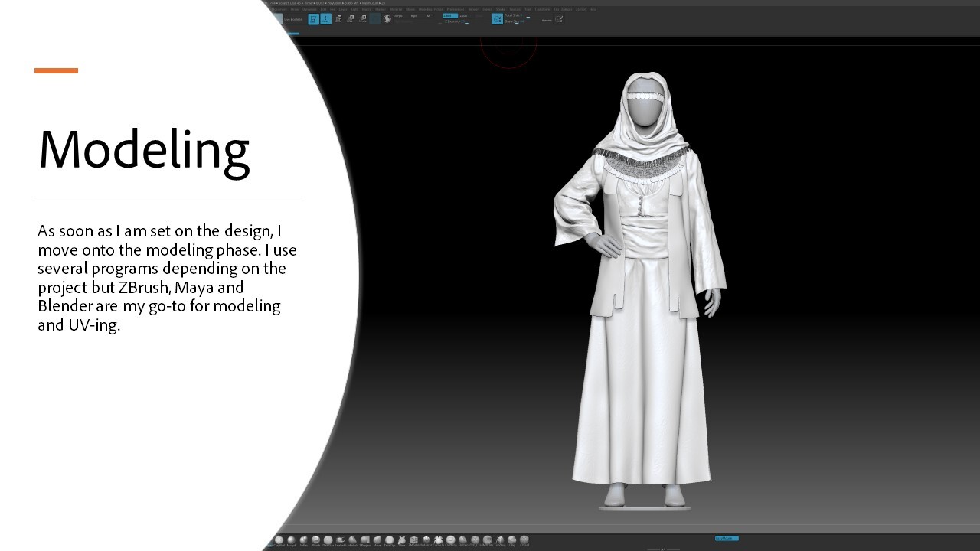Select the Orb_Cracks brush
Image resolution: width=980 pixels, height=551 pixels.
[x=475, y=540]
